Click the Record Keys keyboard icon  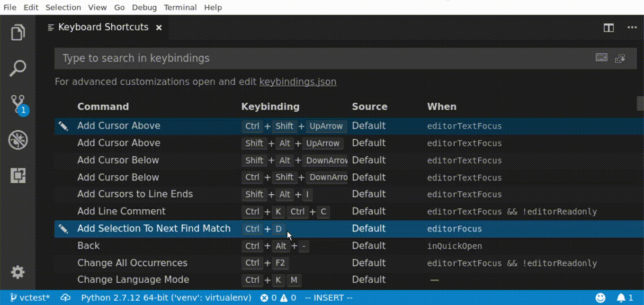601,57
